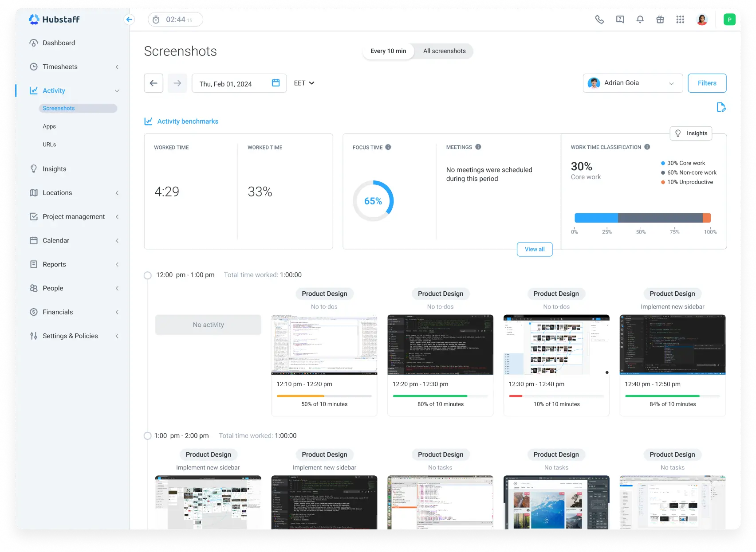Click the Timesheets clock icon
Image resolution: width=756 pixels, height=552 pixels.
[34, 67]
